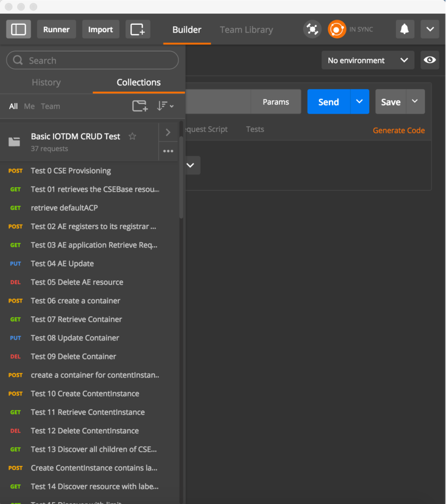Switch to the History tab
446x504 pixels.
point(46,83)
